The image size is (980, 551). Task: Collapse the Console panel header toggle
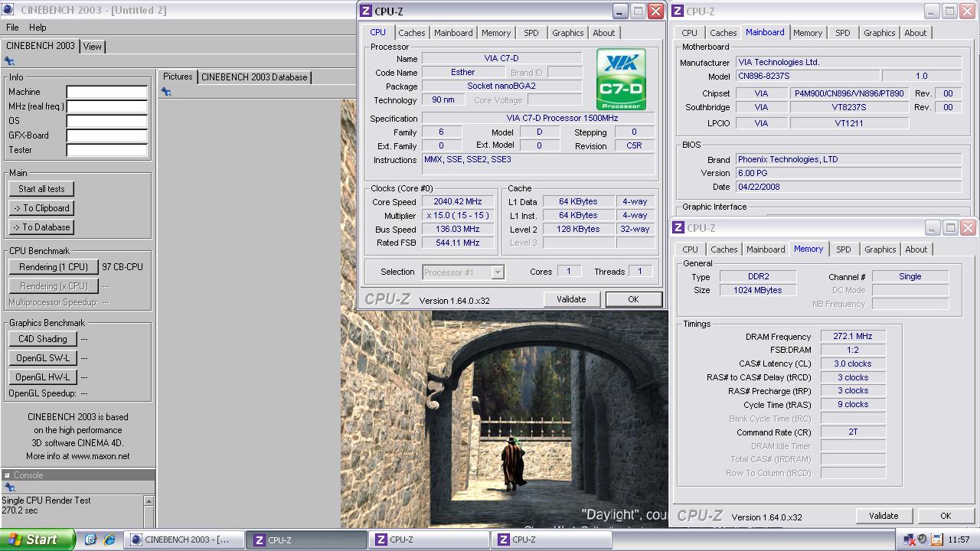click(x=7, y=475)
